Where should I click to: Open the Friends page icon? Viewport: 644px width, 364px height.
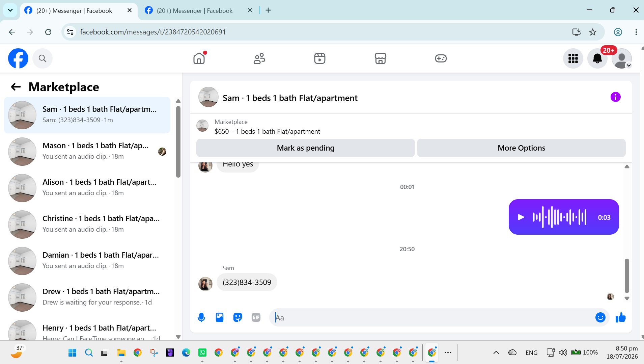[x=259, y=58]
